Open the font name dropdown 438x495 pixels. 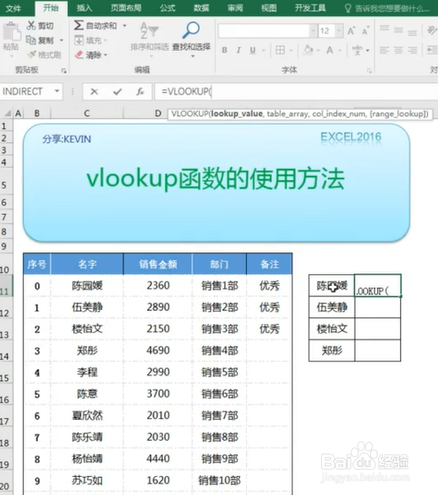tap(313, 31)
